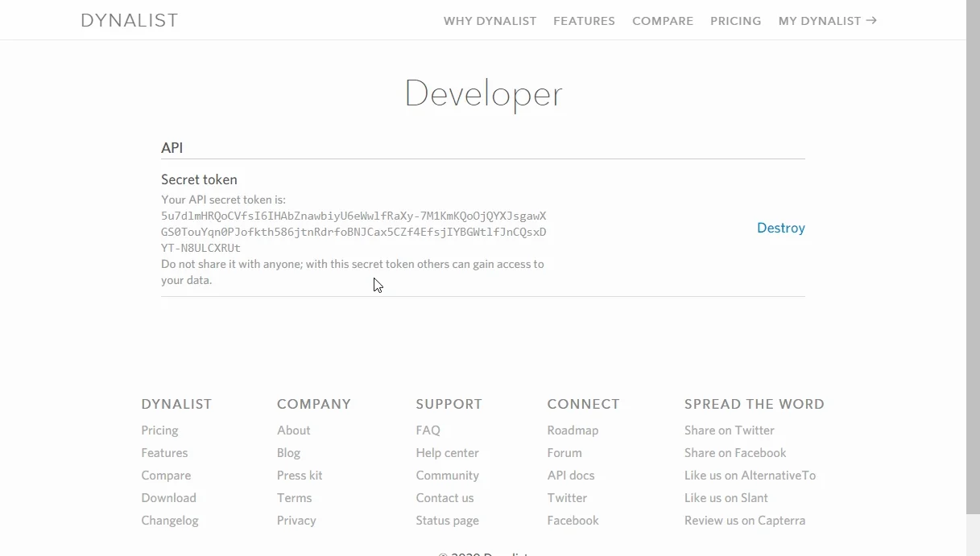Select the API secret token text
The image size is (980, 556).
point(354,232)
